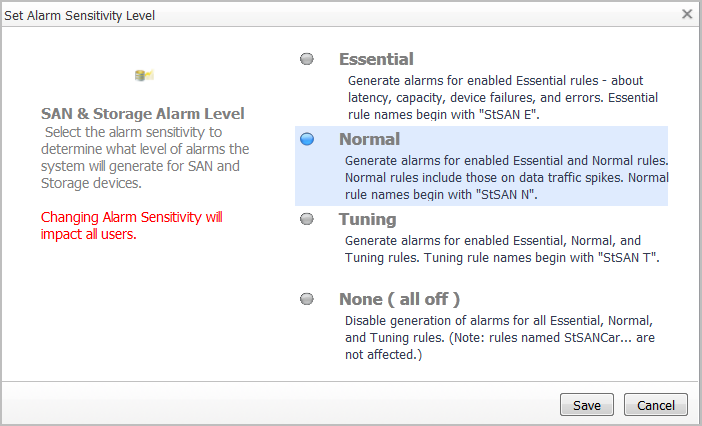Select the Normal radio button
This screenshot has width=702, height=426.
point(307,139)
